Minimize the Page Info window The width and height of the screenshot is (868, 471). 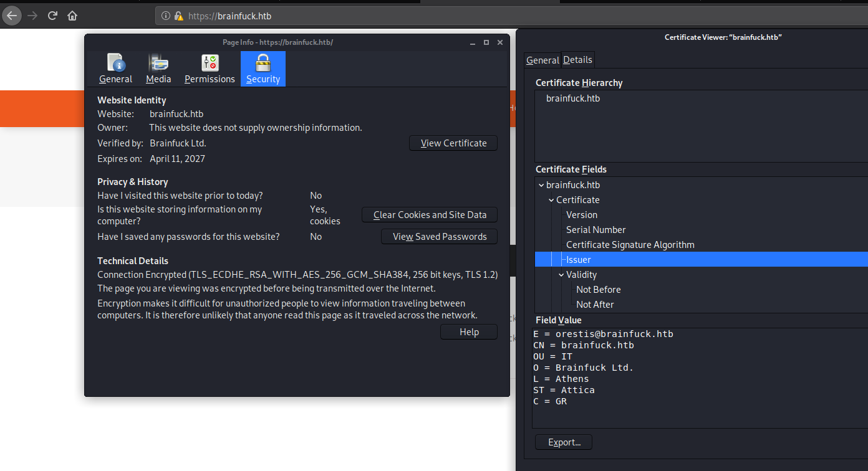473,42
